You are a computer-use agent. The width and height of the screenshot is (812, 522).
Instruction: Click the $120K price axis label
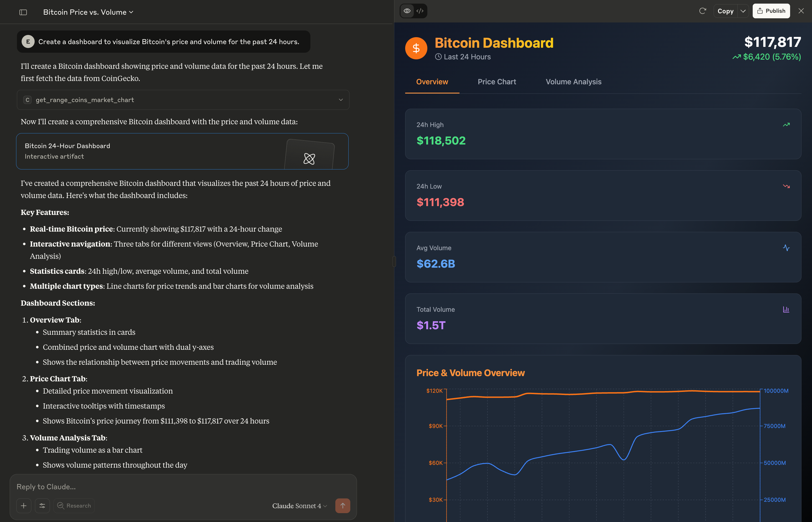[435, 391]
